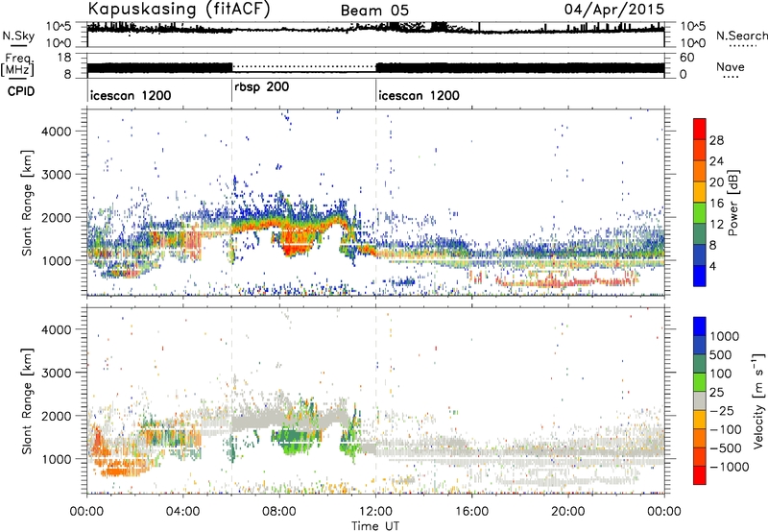Click the 08:00 time tick label
The image size is (768, 532).
click(x=279, y=512)
